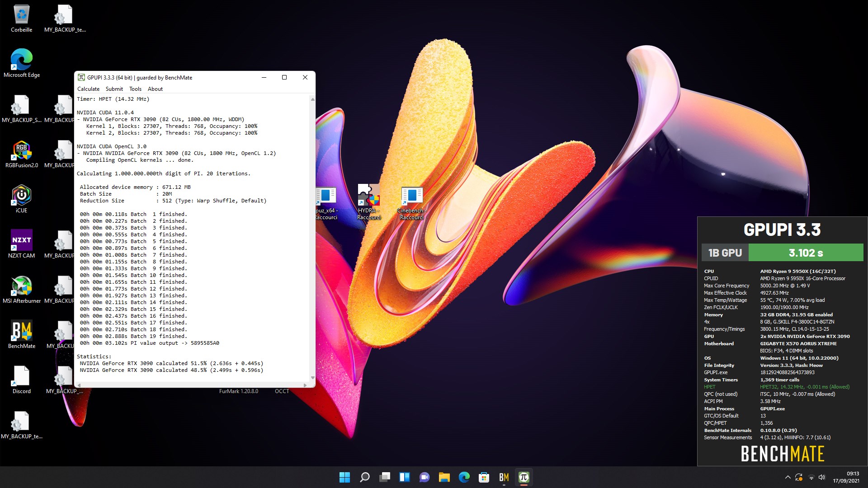868x488 pixels.
Task: Open the GPUPI About menu
Action: (x=155, y=89)
